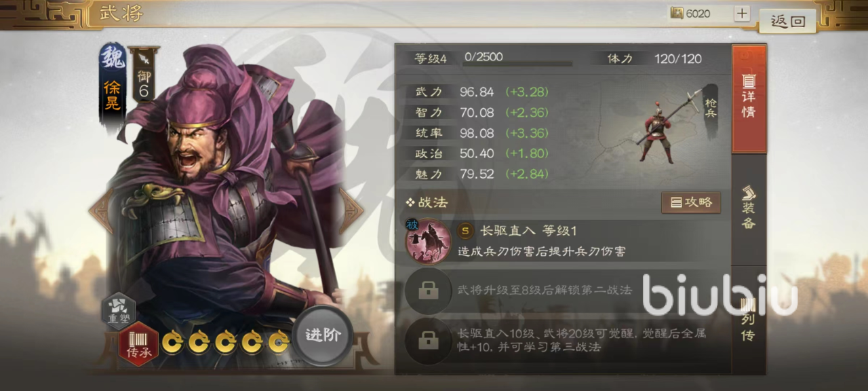Tap the 御6 command cost badge
Image resolution: width=868 pixels, height=391 pixels.
coord(144,75)
